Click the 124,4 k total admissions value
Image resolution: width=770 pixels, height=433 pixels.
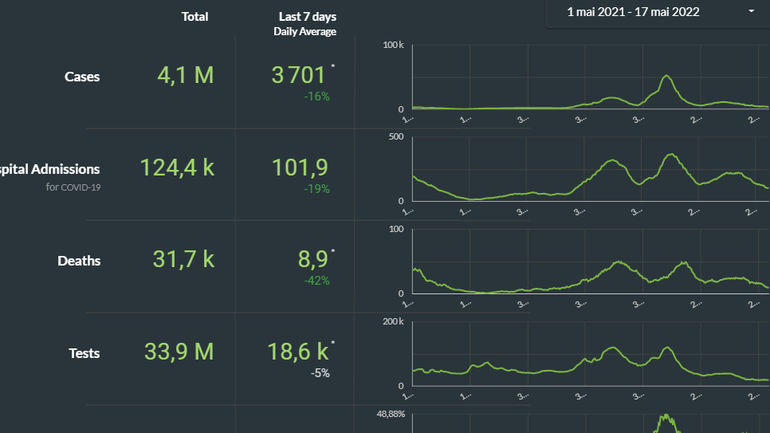[x=177, y=167]
